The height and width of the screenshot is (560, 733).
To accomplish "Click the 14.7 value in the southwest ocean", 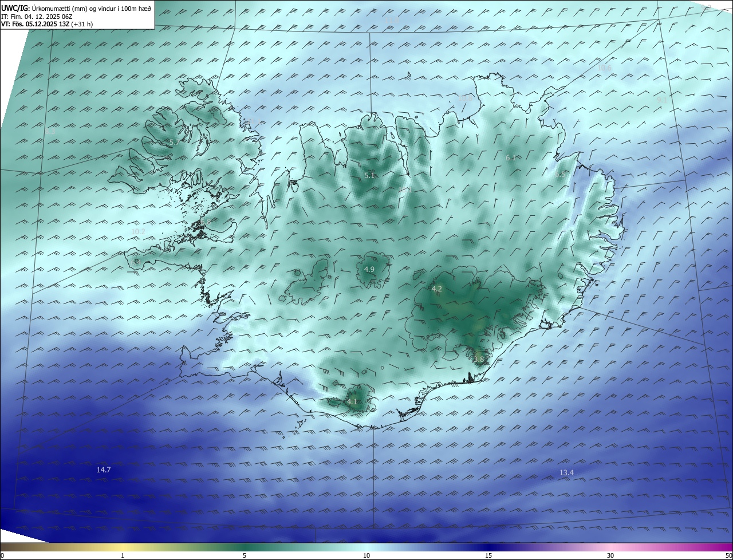I will (104, 470).
